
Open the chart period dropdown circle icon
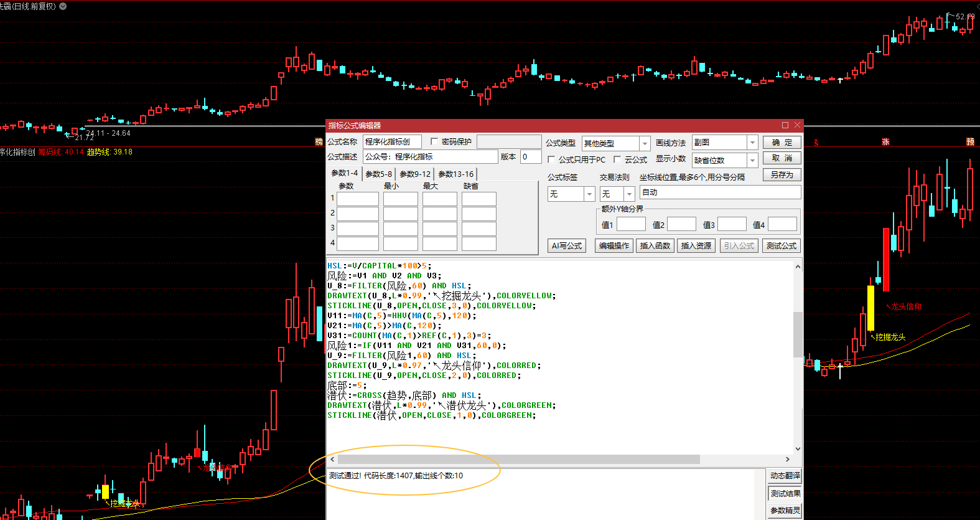pos(63,6)
